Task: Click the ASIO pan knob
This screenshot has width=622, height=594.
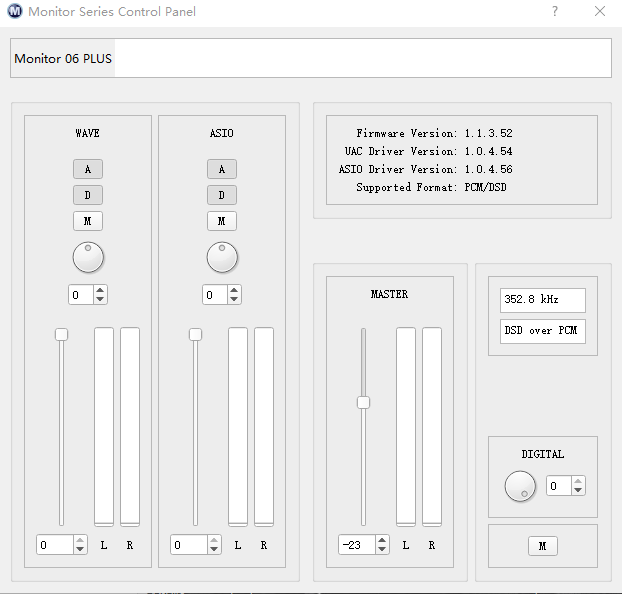Action: (x=222, y=257)
